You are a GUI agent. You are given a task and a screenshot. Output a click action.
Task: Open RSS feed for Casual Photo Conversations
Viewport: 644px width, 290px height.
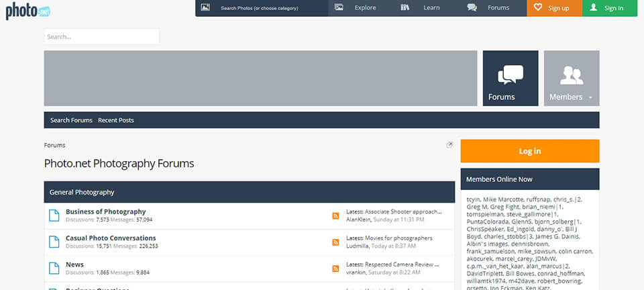click(335, 242)
